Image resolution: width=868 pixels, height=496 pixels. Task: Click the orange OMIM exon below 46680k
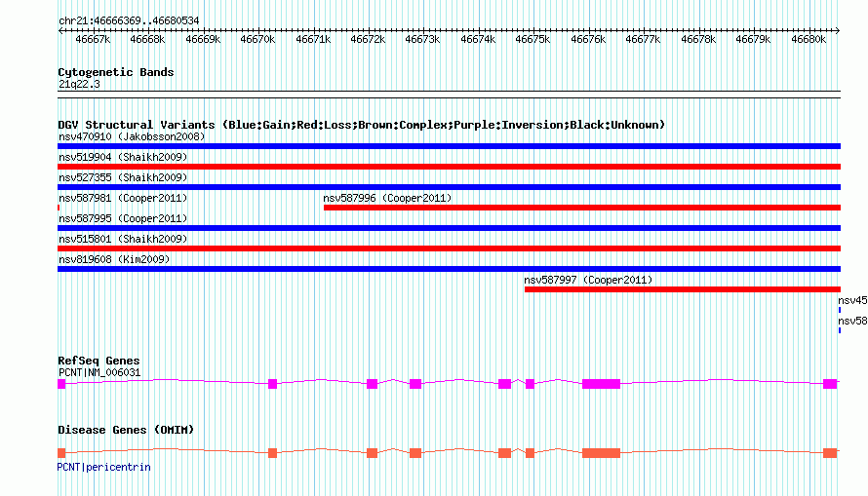tap(830, 453)
